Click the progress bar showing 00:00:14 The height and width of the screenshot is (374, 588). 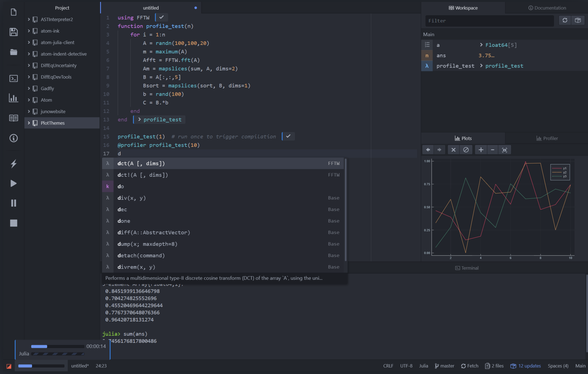tap(58, 346)
